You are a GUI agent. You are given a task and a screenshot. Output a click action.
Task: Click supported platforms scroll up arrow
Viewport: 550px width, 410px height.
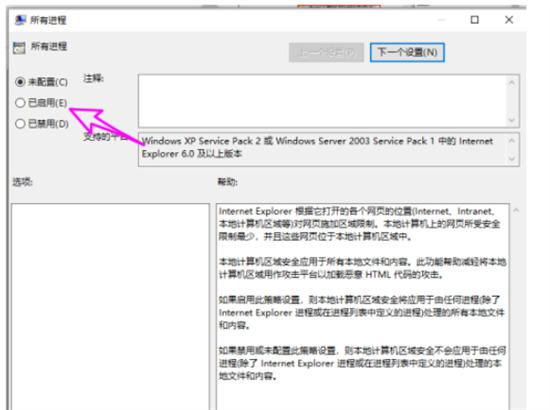[512, 140]
